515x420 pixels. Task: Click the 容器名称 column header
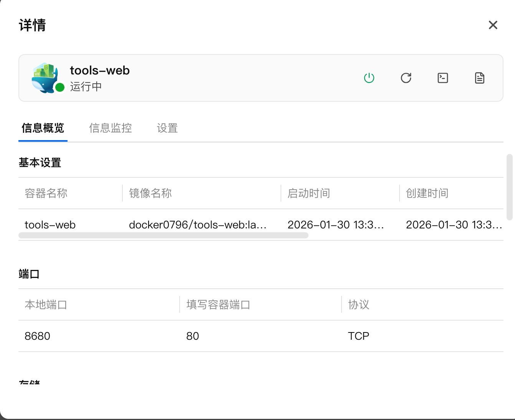click(x=46, y=193)
